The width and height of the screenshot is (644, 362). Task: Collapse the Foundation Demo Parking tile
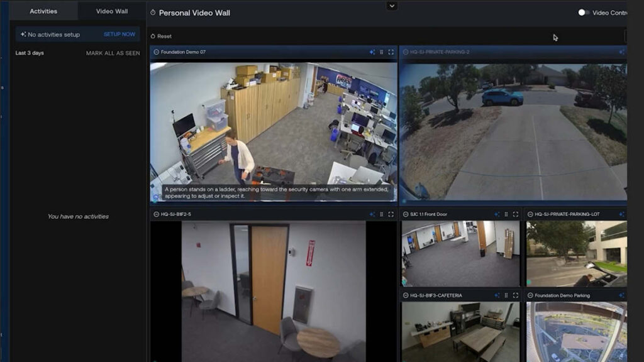point(530,295)
